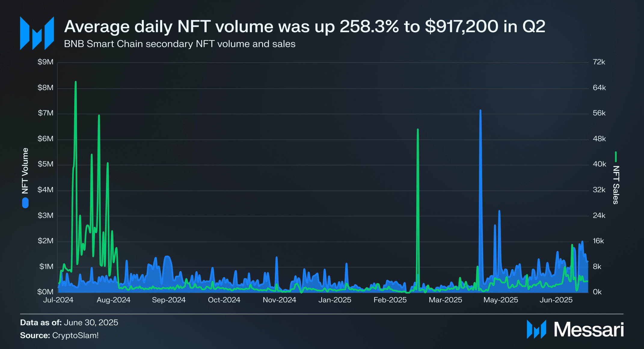644x349 pixels.
Task: Click the chart title headline text
Action: (304, 26)
